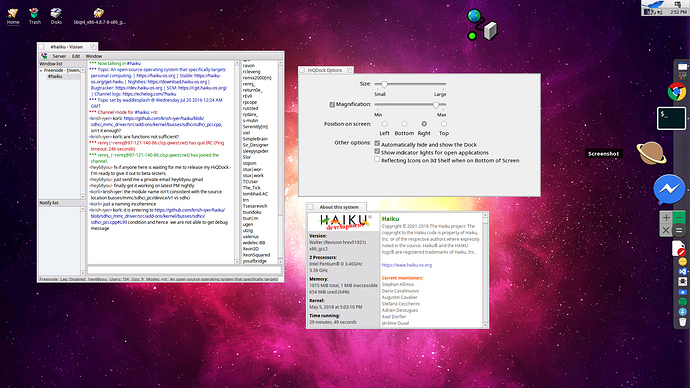Select the Left position radio button

pos(385,124)
